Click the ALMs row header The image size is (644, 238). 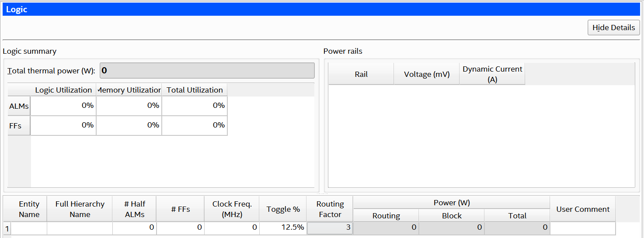19,106
